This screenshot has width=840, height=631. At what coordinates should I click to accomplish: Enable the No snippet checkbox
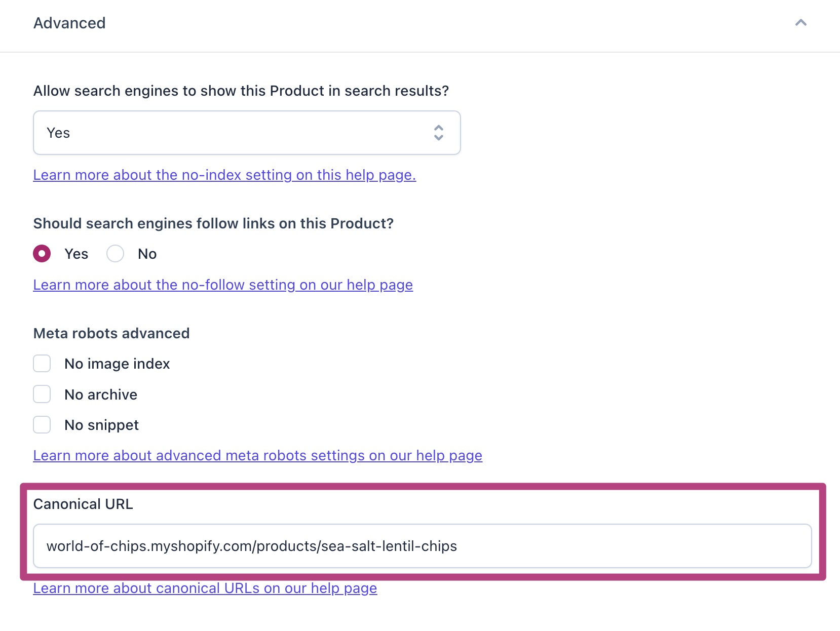pos(42,425)
